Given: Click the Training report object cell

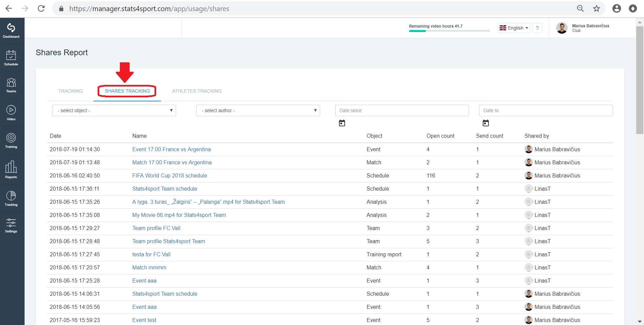Looking at the screenshot, I should tap(384, 255).
